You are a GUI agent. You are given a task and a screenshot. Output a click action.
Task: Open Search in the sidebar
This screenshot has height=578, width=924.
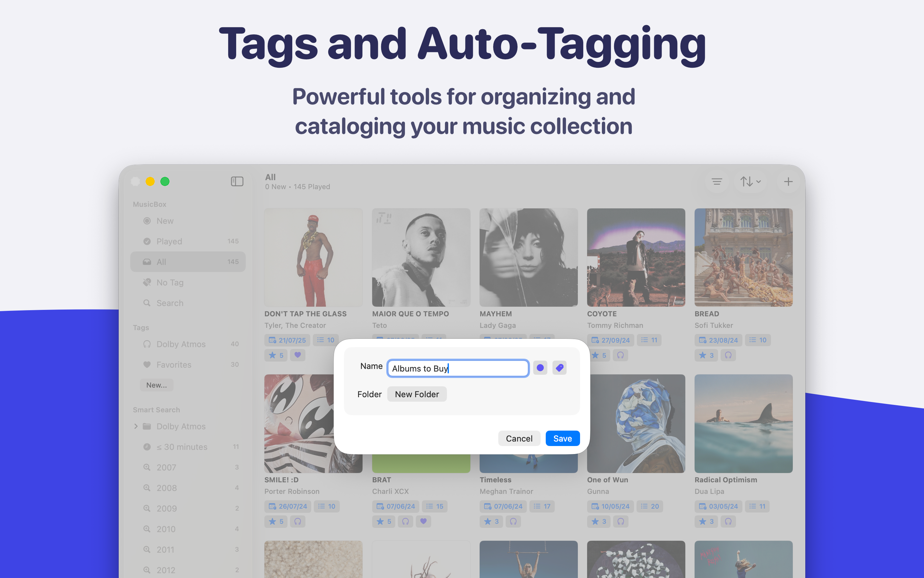[x=188, y=303]
